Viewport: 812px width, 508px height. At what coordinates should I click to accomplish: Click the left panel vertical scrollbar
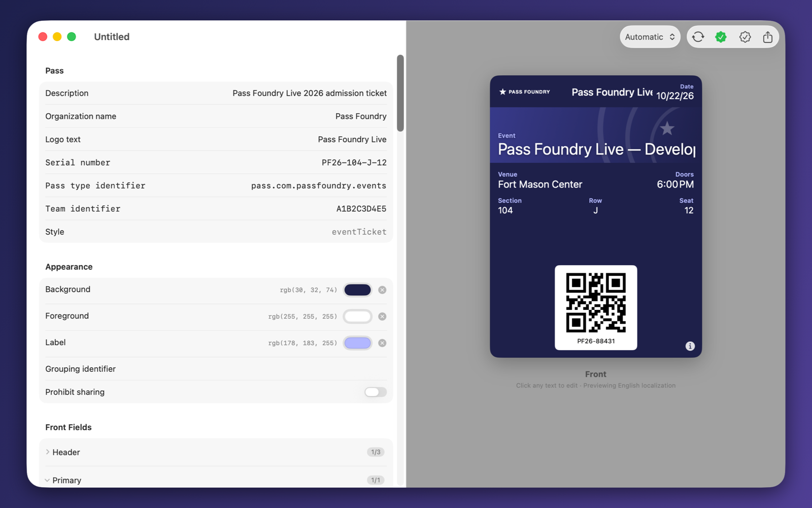(400, 93)
